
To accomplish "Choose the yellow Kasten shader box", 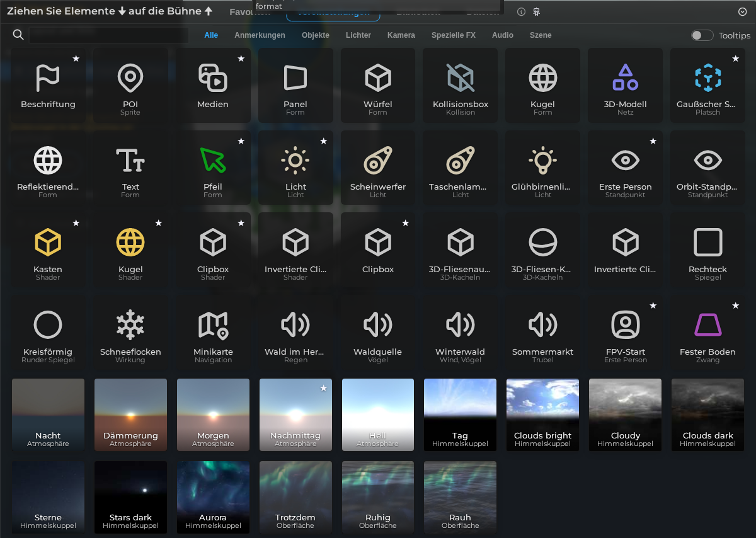I will 48,250.
